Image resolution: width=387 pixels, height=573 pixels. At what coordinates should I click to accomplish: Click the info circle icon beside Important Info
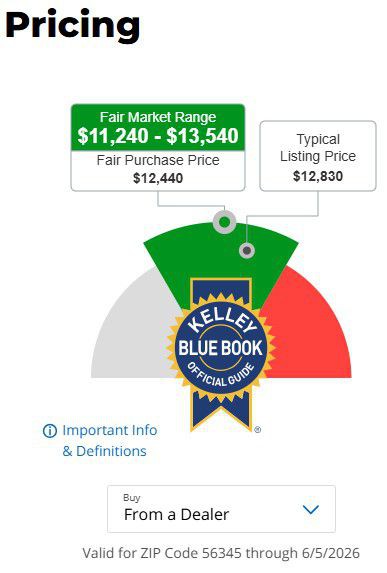50,431
